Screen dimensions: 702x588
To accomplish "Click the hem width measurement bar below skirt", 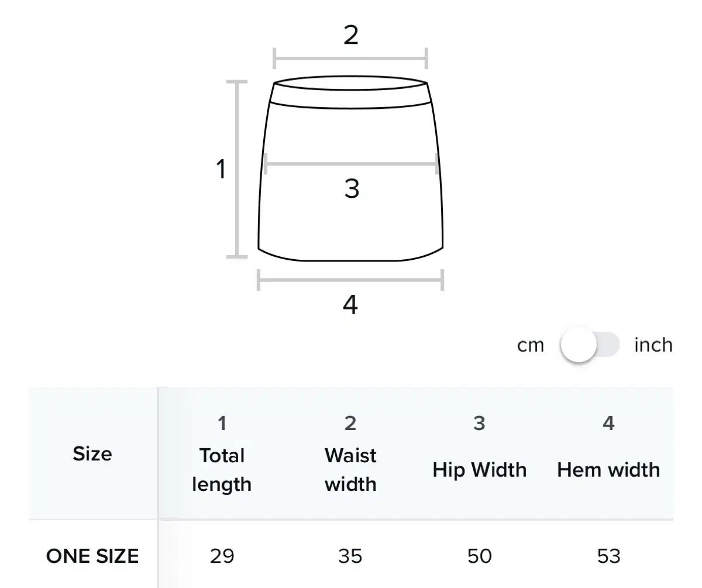I will point(350,280).
